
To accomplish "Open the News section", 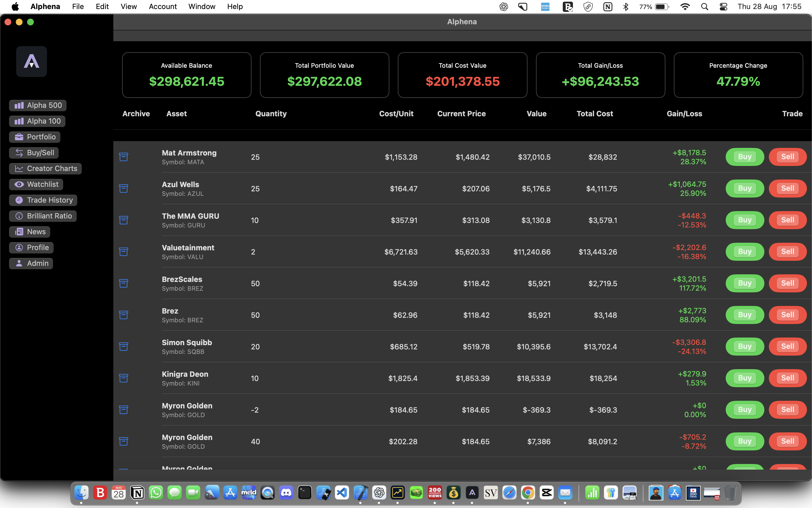I will (x=30, y=232).
